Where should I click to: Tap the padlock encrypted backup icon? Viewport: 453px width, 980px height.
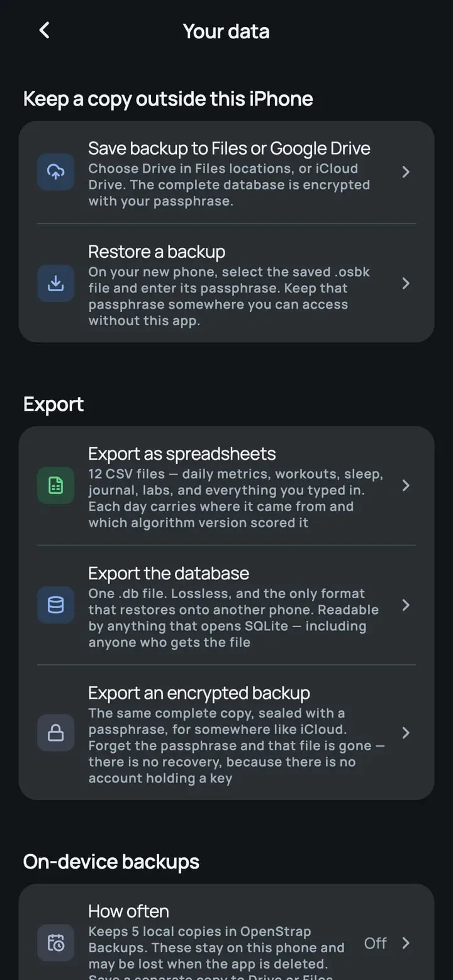pos(56,733)
